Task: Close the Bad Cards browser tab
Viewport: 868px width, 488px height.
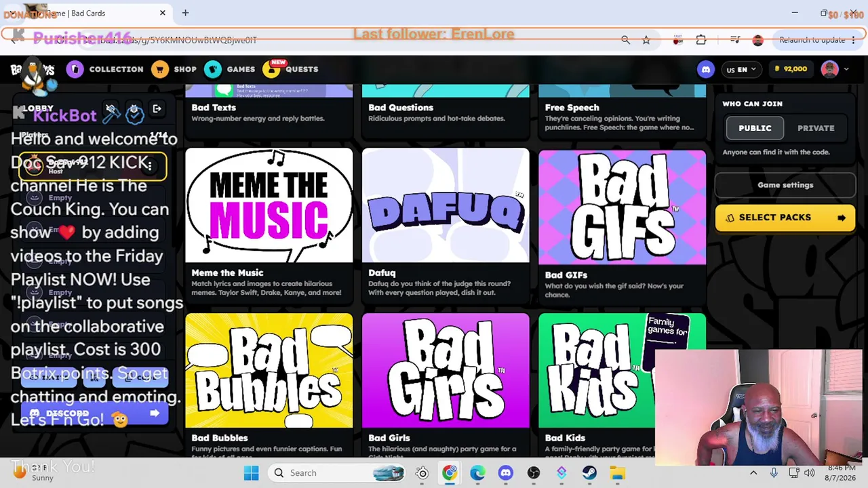Action: point(163,13)
